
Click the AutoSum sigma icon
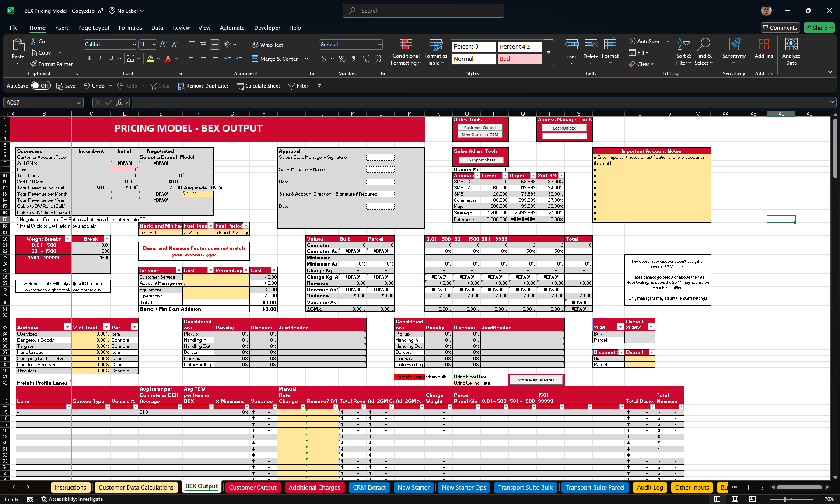click(632, 41)
